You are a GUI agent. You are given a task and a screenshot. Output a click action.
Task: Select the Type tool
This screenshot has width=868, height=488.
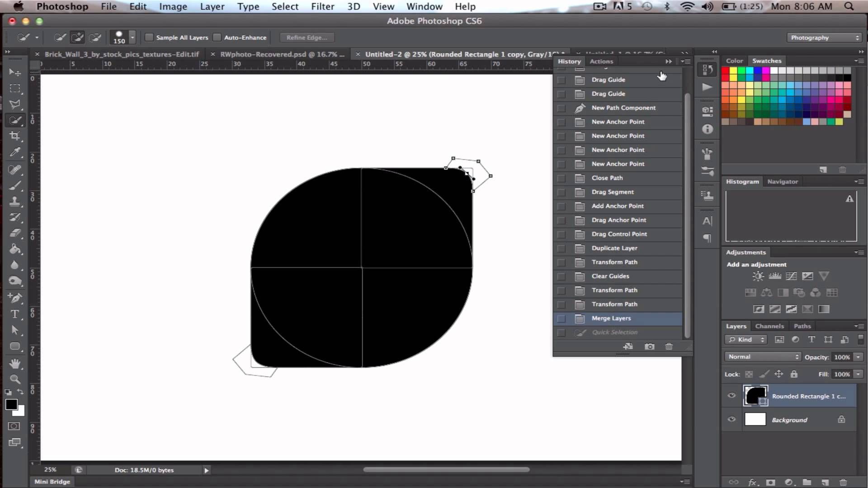[15, 314]
